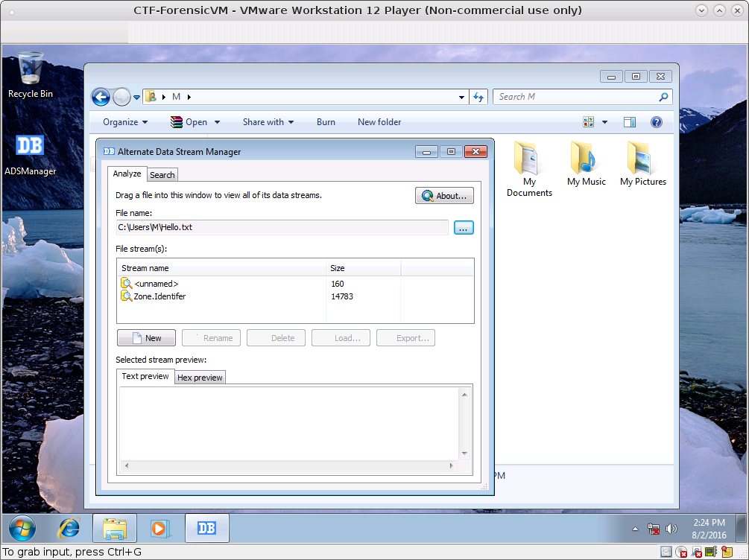Click the refresh button in address bar

coord(478,97)
